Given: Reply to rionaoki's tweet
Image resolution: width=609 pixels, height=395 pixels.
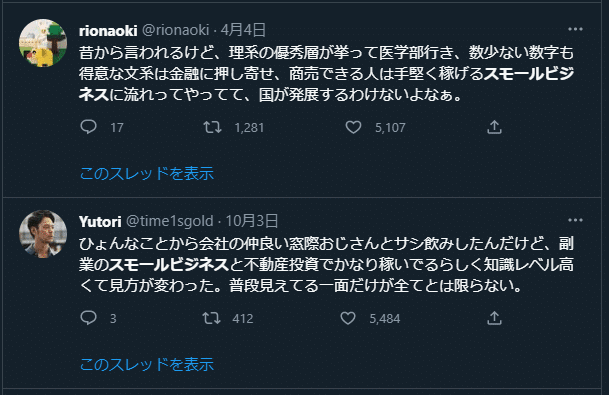Looking at the screenshot, I should click(88, 127).
